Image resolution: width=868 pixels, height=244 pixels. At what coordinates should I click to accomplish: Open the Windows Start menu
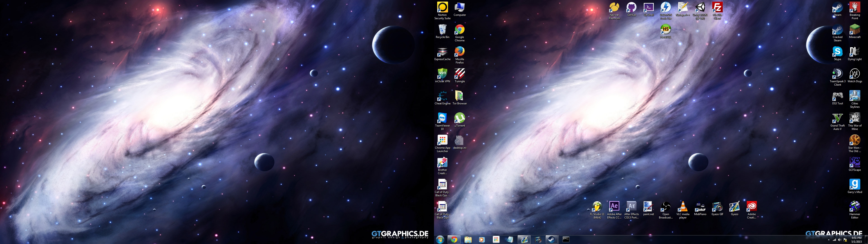tap(440, 240)
